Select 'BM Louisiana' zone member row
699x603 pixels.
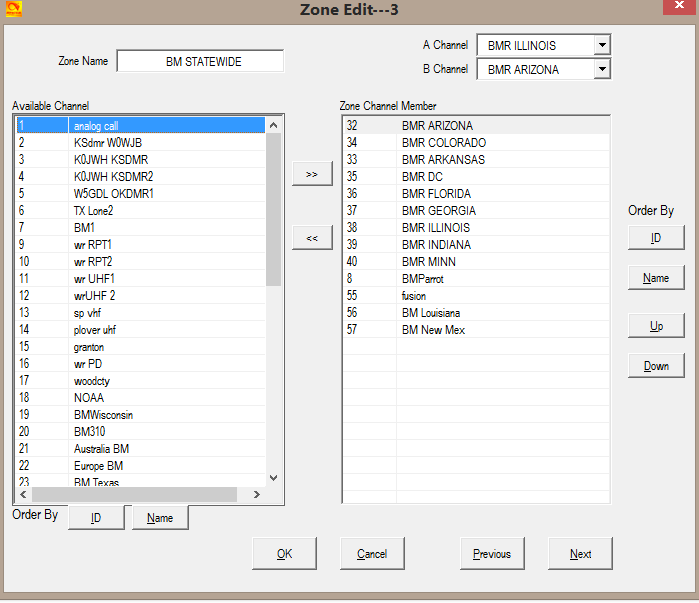[x=433, y=313]
